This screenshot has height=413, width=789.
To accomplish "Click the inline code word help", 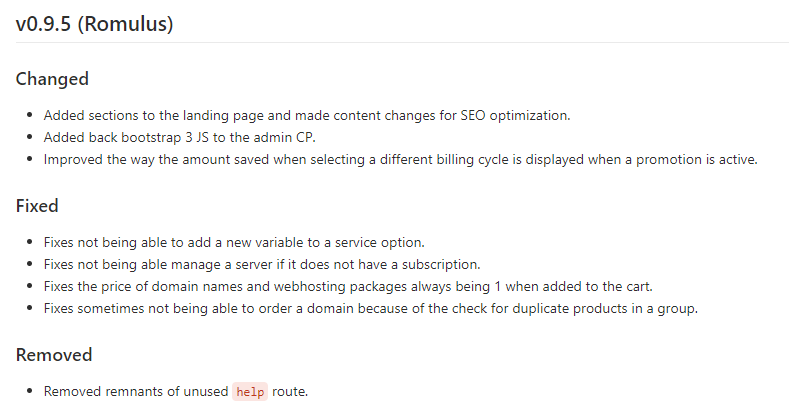I will coord(250,392).
